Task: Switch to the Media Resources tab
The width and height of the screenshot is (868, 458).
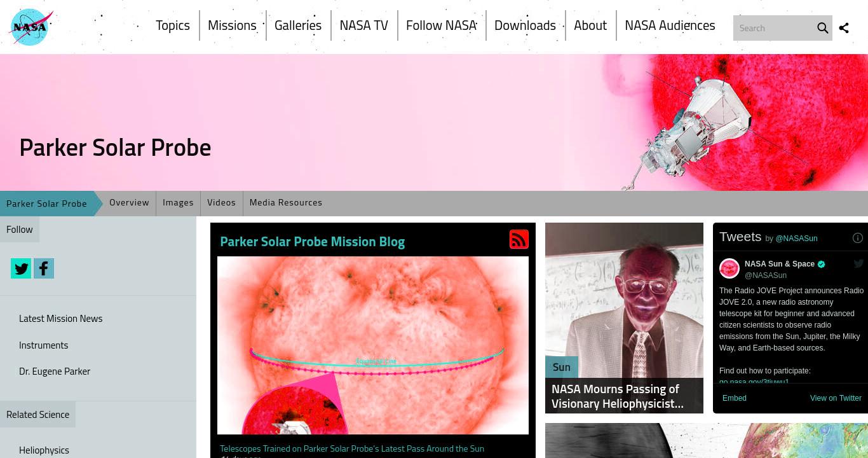Action: pos(286,202)
